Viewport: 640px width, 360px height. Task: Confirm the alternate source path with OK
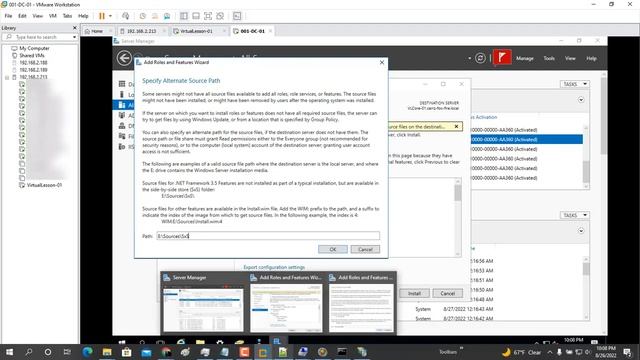coord(333,249)
